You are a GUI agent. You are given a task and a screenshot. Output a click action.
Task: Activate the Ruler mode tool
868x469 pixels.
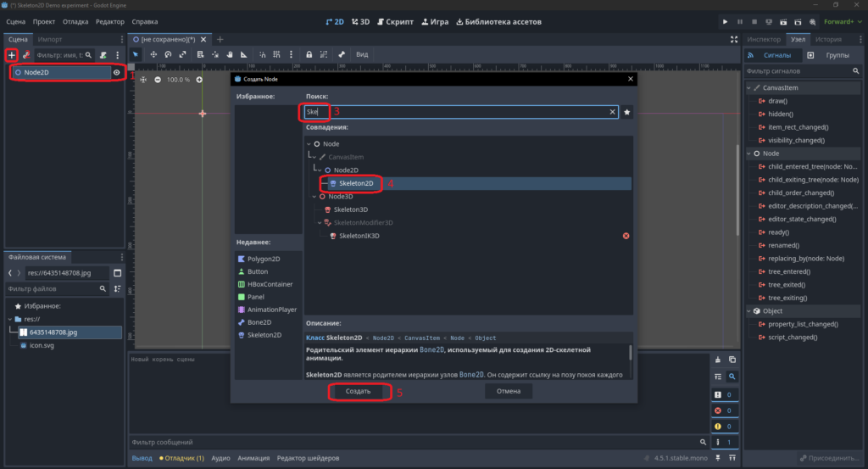(x=244, y=54)
